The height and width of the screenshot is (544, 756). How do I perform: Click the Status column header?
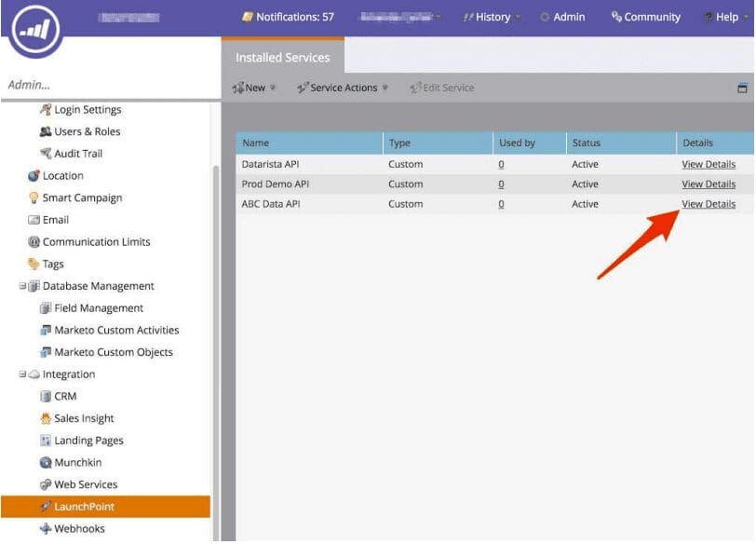coord(621,143)
